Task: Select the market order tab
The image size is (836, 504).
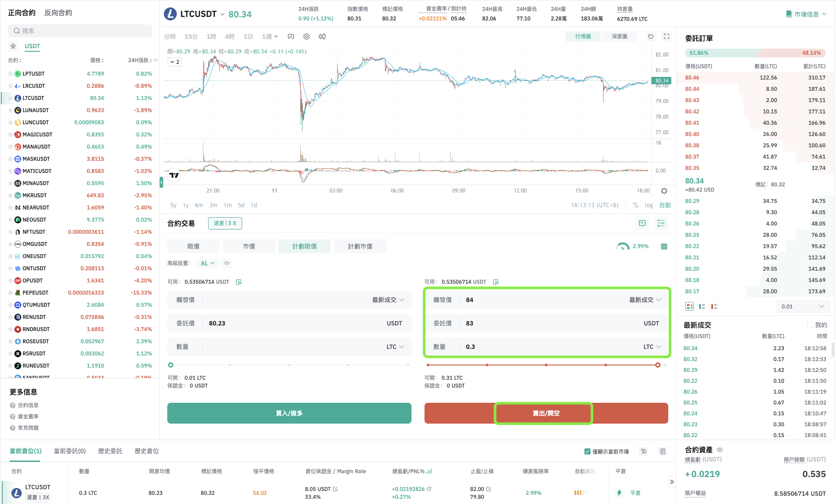Action: click(x=249, y=246)
